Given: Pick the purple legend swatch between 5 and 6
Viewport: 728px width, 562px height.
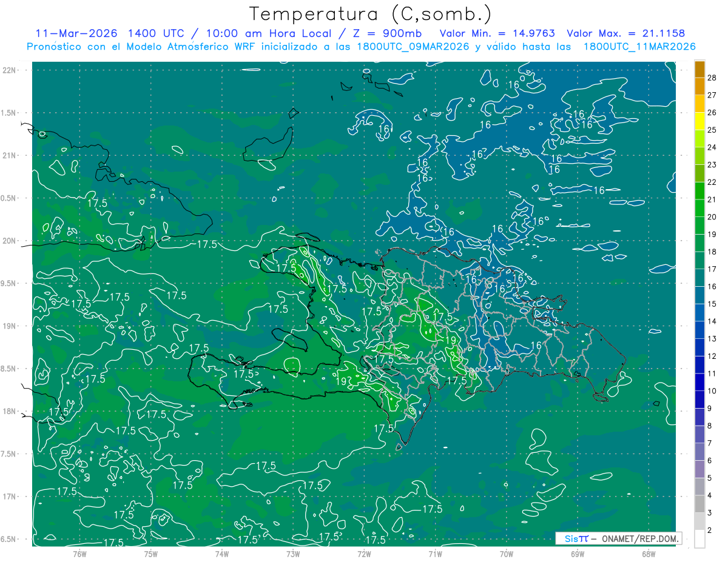Looking at the screenshot, I should (x=699, y=470).
